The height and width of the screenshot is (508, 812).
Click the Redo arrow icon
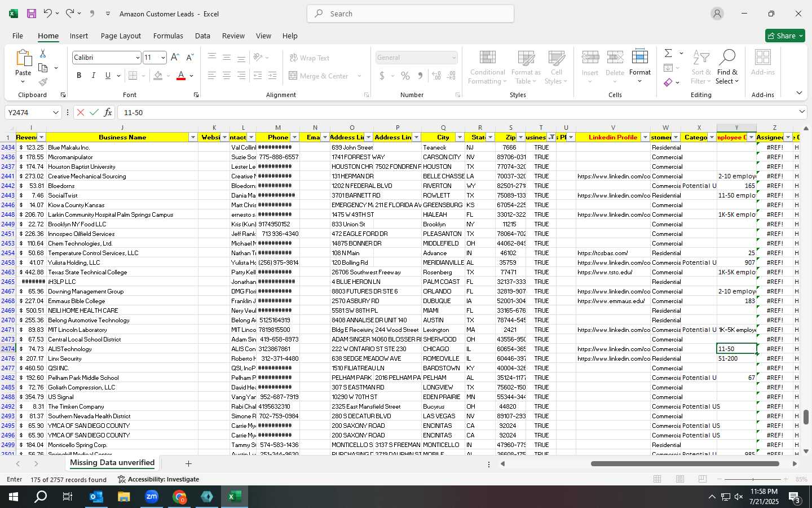70,14
